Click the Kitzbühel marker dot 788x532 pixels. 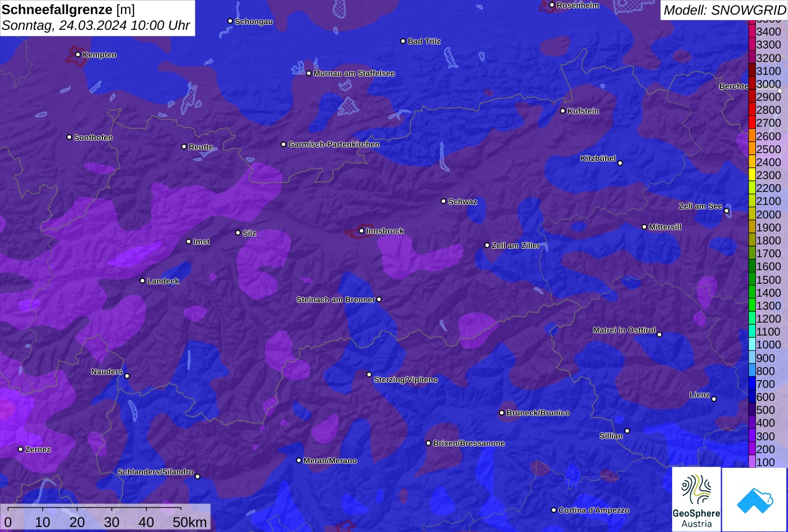point(620,163)
